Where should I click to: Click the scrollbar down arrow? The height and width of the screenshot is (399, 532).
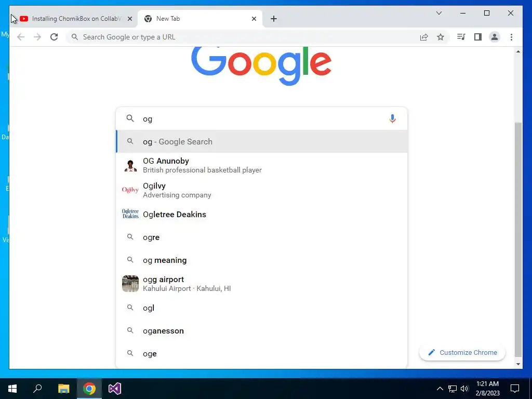(518, 364)
